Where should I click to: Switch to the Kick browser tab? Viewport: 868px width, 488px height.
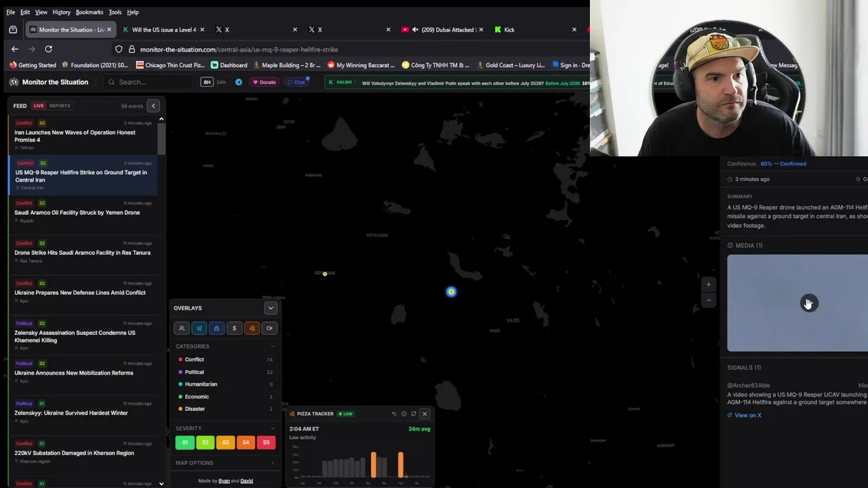coord(536,30)
